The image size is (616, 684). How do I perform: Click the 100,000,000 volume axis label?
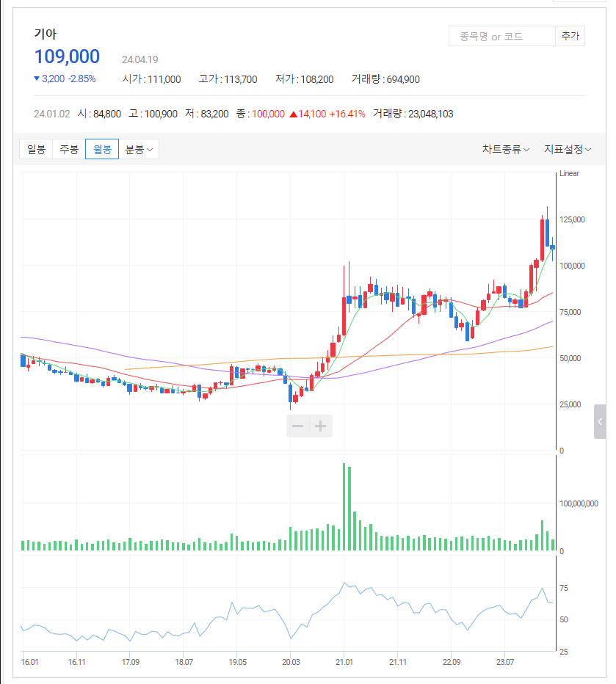tap(579, 503)
